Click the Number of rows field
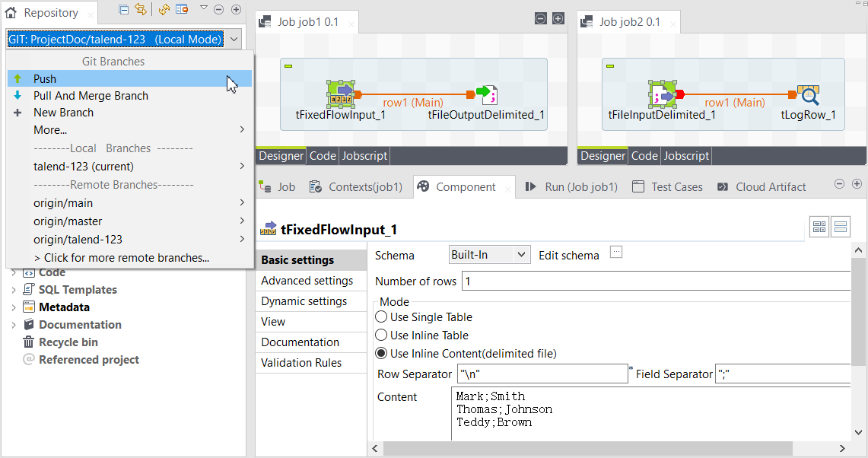 656,281
